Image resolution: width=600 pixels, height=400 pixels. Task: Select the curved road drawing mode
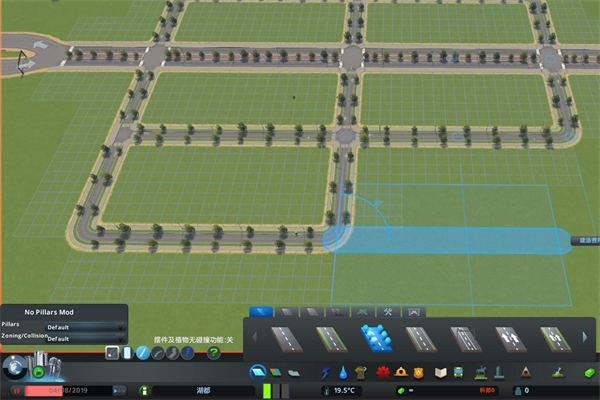[158, 353]
